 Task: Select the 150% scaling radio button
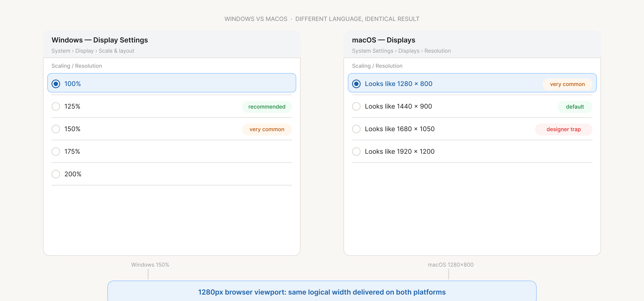[56, 129]
